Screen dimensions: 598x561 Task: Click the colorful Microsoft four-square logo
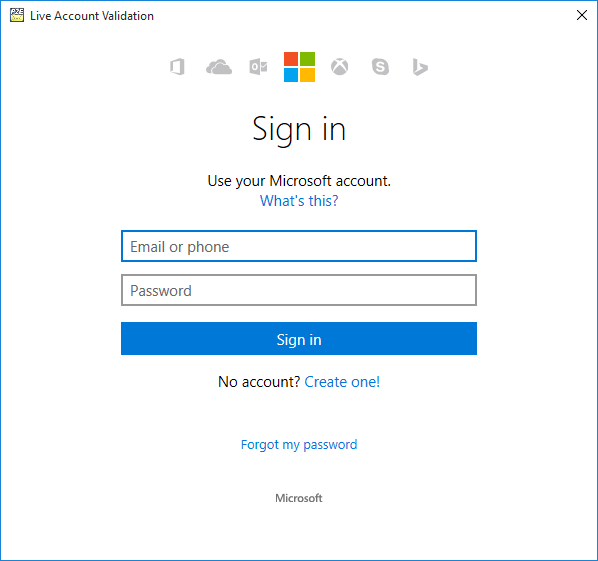click(x=299, y=67)
